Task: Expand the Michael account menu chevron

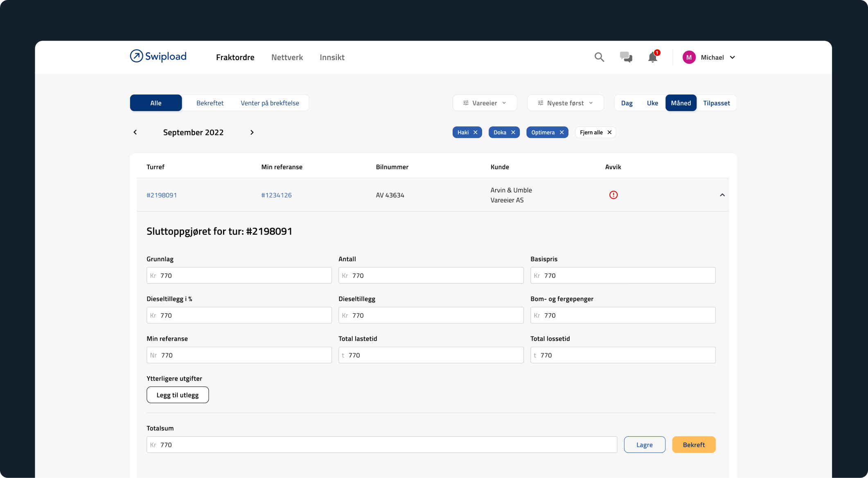Action: 732,57
